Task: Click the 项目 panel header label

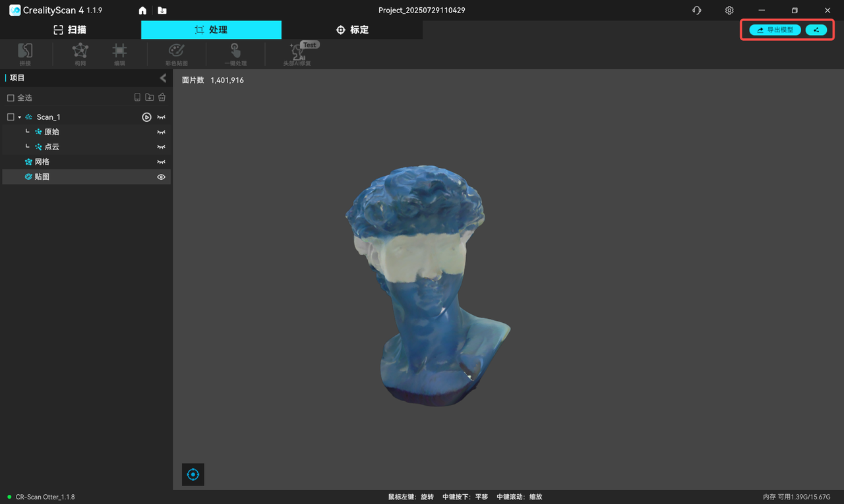Action: (17, 78)
